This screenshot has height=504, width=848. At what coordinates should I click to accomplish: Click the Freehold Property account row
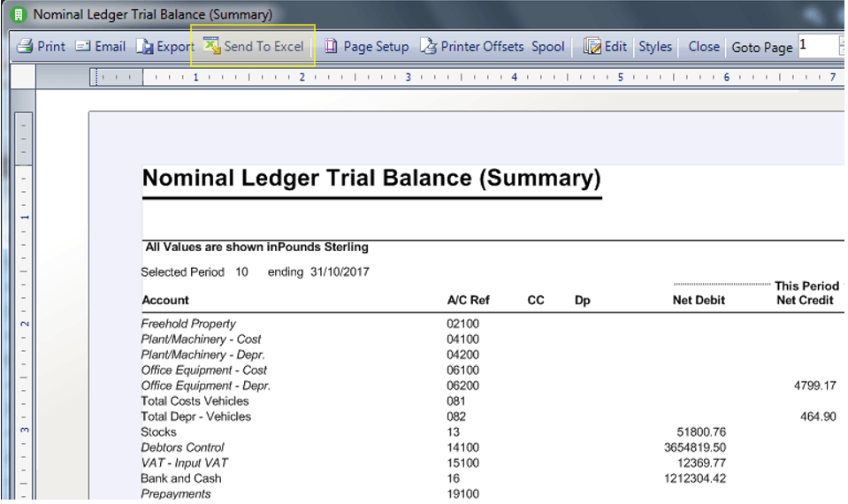click(x=188, y=324)
